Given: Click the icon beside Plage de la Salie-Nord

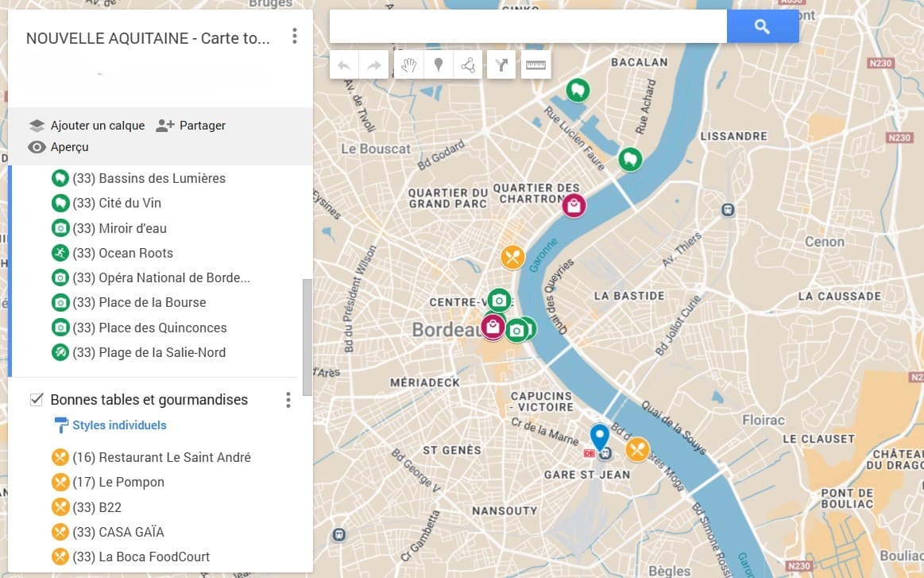Looking at the screenshot, I should pyautogui.click(x=60, y=353).
